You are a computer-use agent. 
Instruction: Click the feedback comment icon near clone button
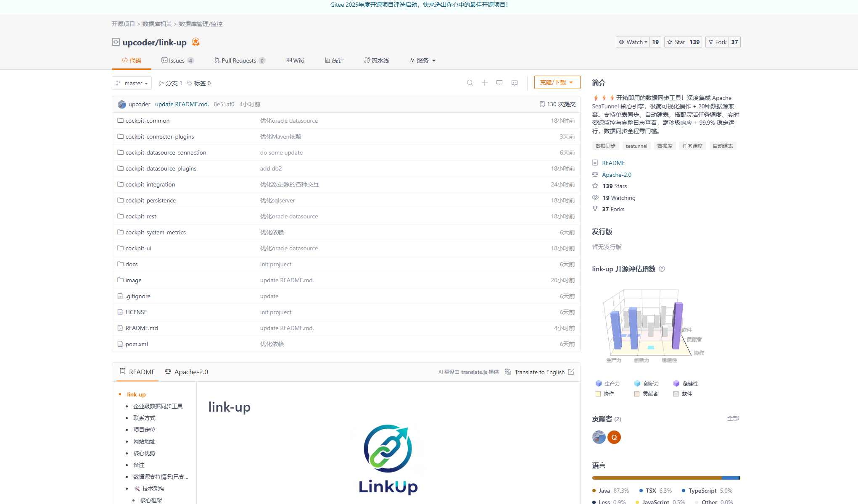point(514,83)
